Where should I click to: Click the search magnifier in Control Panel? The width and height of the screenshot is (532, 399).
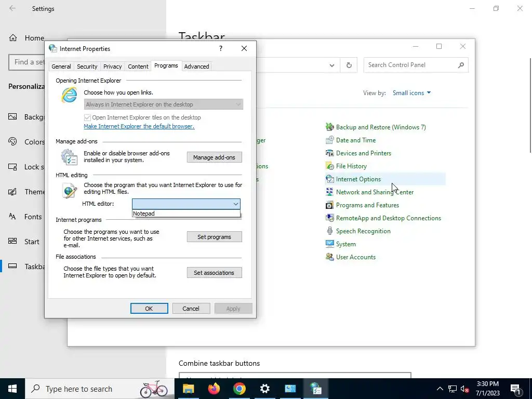pos(461,65)
